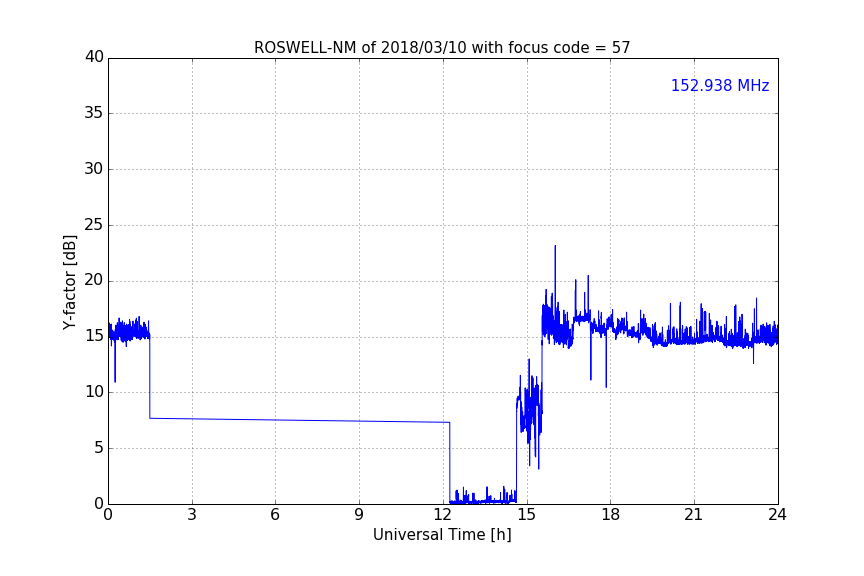Screen dimensions: 864x576
Task: Click the plot title 'ROSWELL-NM of 2018/03/10 with focus code = 57'
Action: pyautogui.click(x=442, y=48)
